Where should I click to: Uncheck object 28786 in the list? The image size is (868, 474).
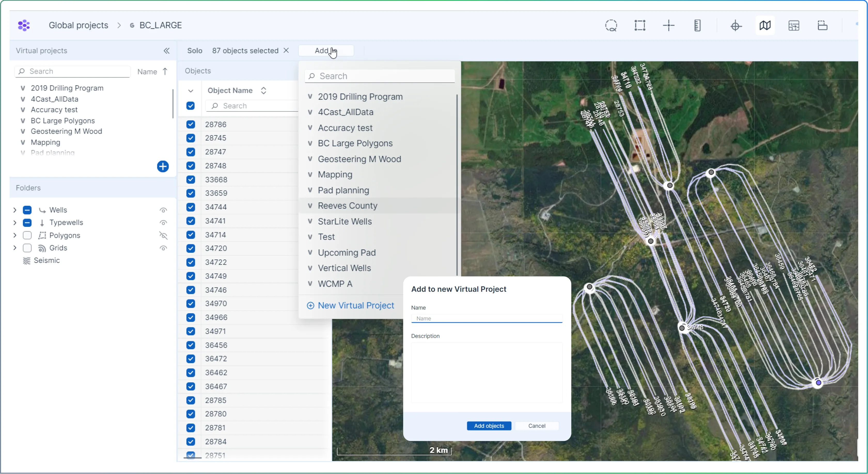tap(190, 124)
